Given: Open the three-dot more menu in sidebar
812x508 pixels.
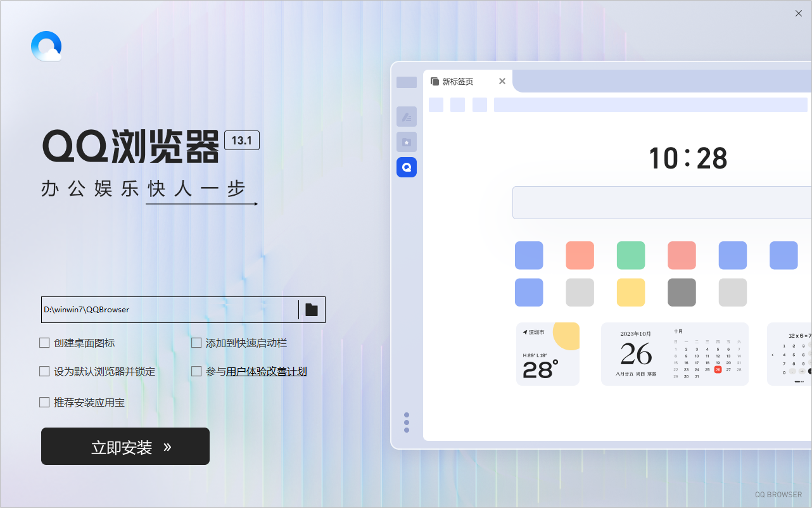Looking at the screenshot, I should click(x=407, y=422).
